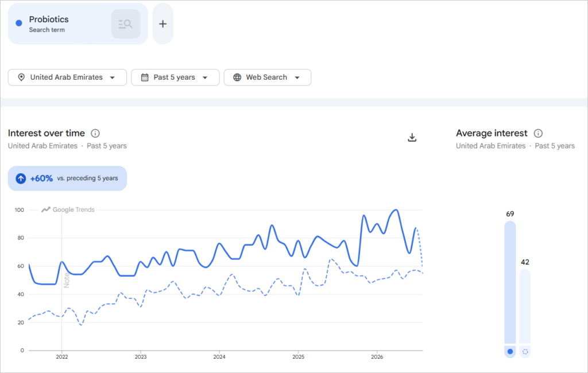Open Web Search type dropdown

point(268,77)
